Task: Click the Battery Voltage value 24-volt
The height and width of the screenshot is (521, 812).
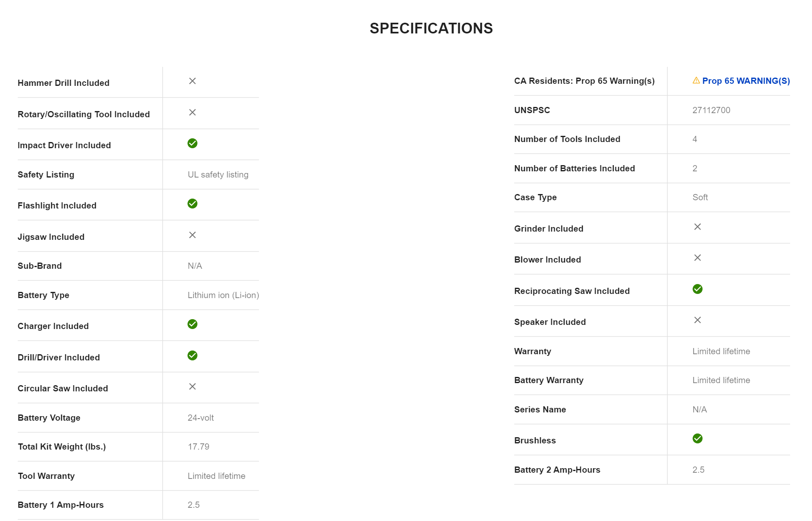Action: [x=201, y=418]
